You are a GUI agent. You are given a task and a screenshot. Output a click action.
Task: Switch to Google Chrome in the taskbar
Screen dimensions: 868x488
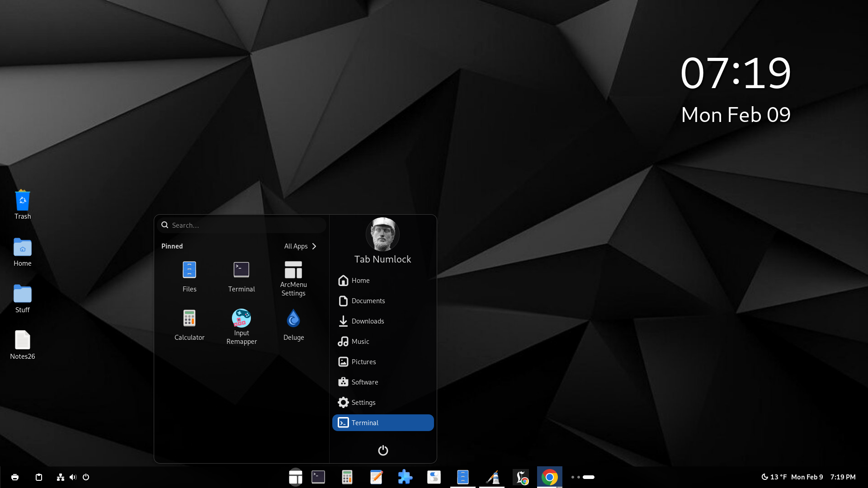tap(550, 477)
